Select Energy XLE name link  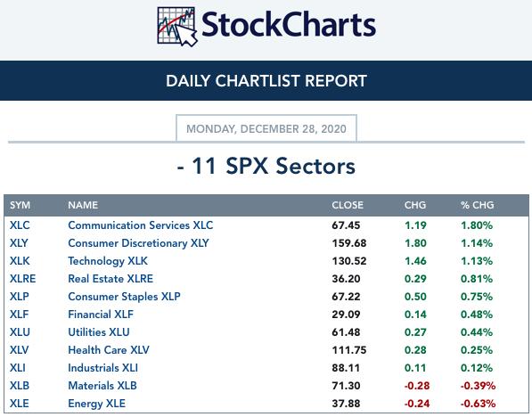point(97,404)
